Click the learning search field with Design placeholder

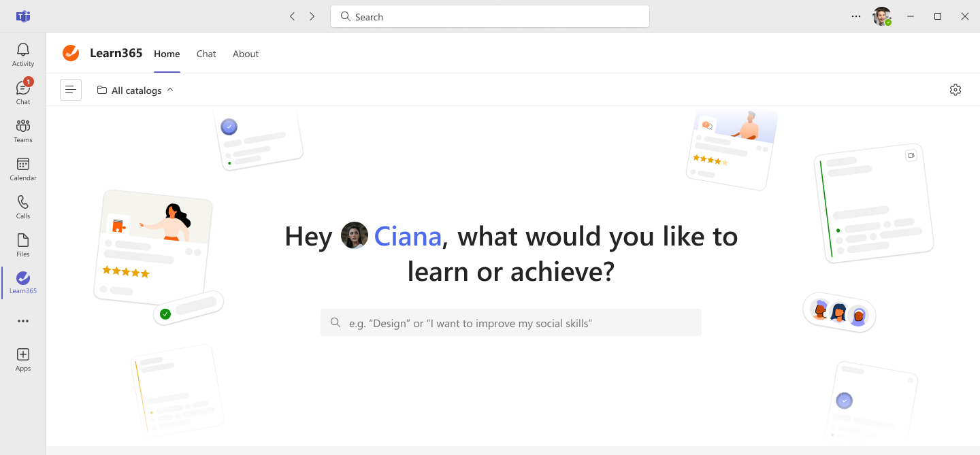pyautogui.click(x=511, y=322)
